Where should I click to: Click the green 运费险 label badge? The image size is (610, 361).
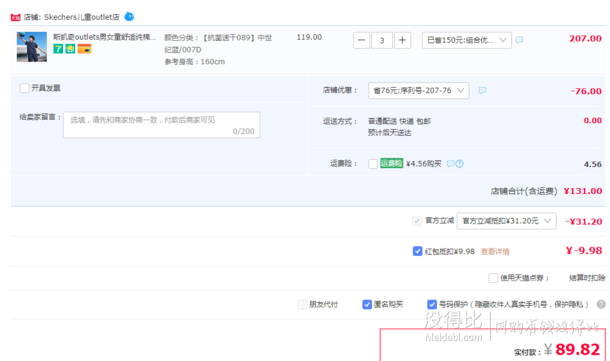point(391,163)
